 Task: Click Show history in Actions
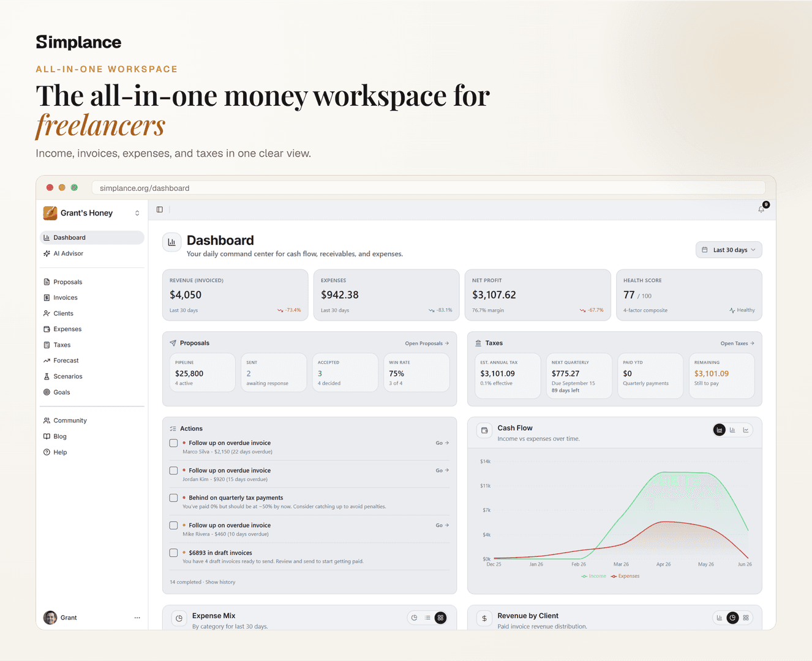click(220, 582)
